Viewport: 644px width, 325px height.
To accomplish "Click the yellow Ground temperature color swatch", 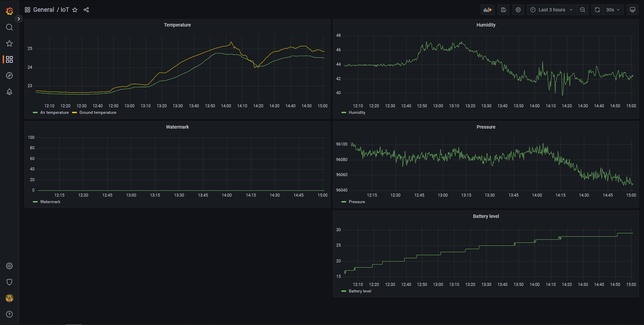I will tap(74, 112).
